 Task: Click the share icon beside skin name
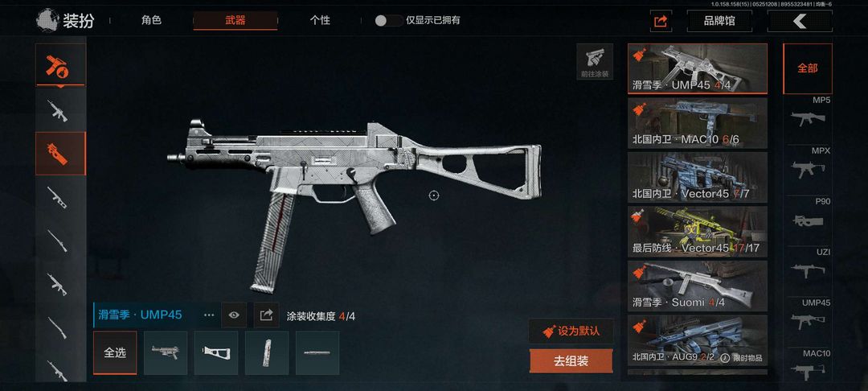click(266, 315)
